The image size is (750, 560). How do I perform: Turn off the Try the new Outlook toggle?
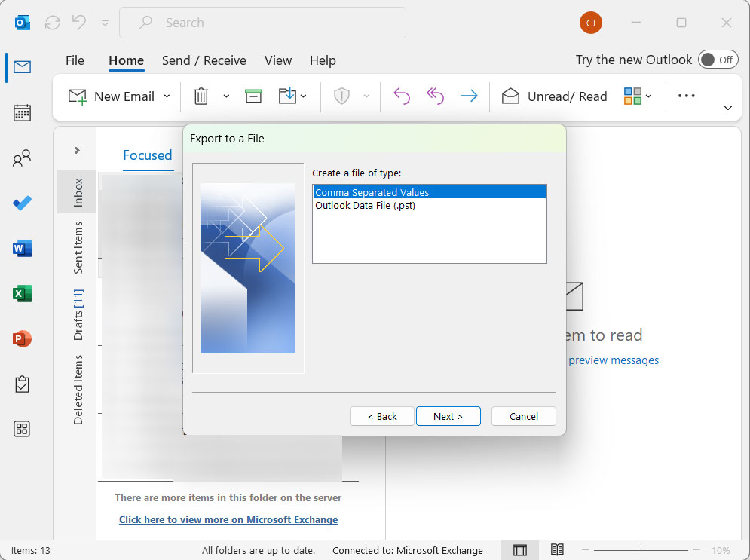click(x=718, y=59)
